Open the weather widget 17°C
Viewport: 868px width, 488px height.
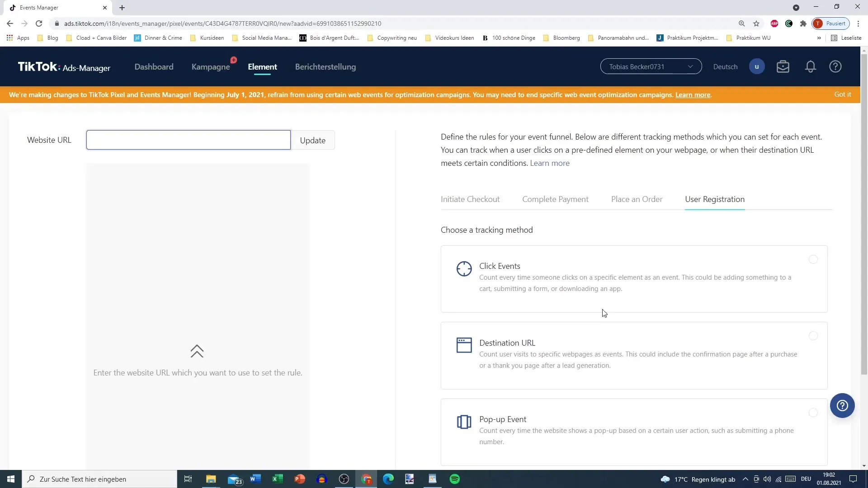[698, 479]
